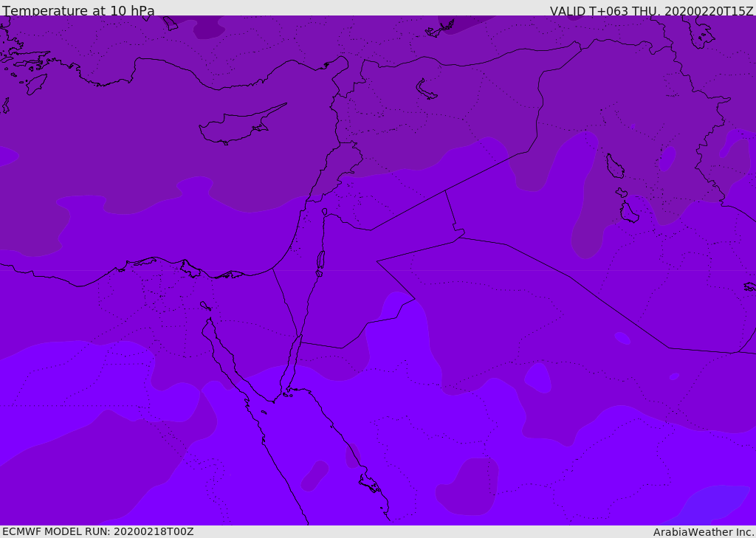Screen dimensions: 756x538
Task: Click the 'ArabiaWeather Inc' credit text
Action: pos(702,532)
